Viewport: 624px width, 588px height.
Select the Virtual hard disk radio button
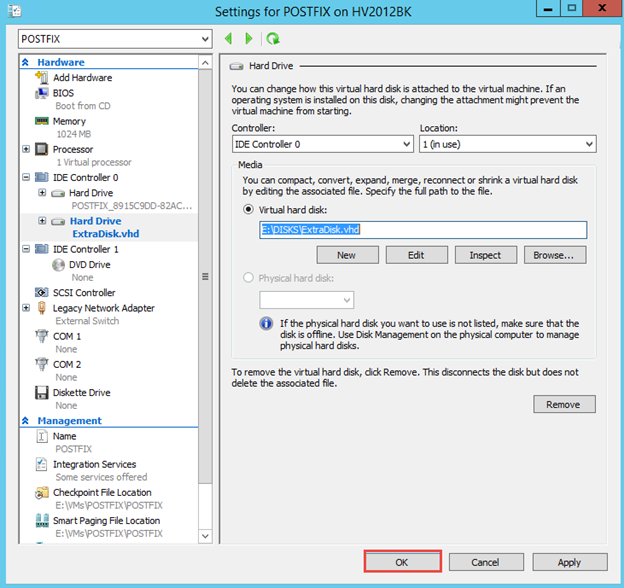coord(248,209)
